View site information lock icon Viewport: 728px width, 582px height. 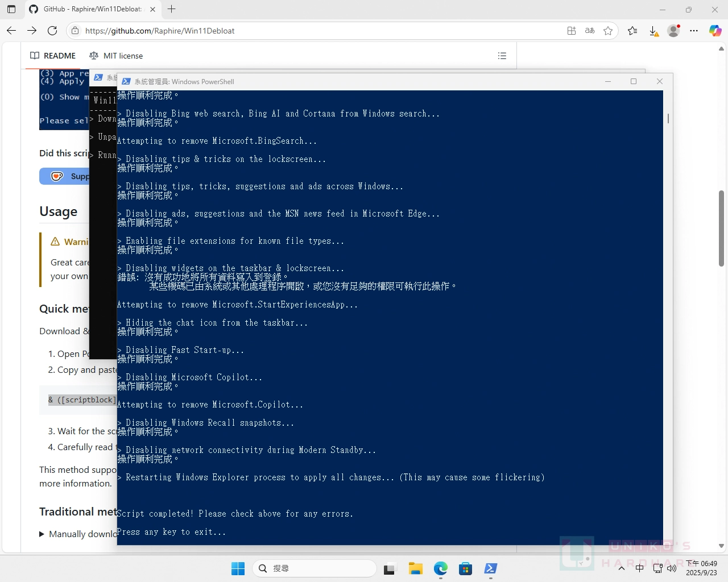tap(75, 31)
